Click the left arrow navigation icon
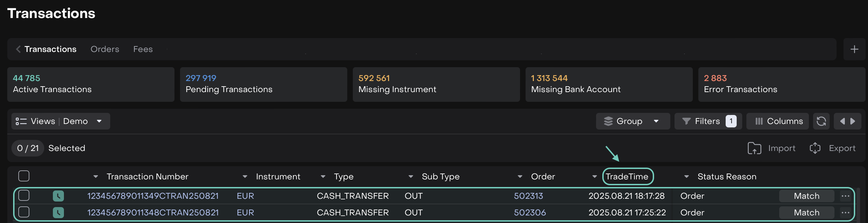This screenshot has height=223, width=868. pos(842,121)
